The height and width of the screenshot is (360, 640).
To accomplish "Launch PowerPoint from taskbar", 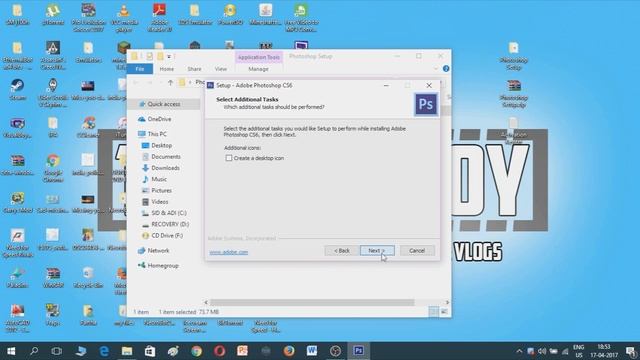I will point(242,351).
